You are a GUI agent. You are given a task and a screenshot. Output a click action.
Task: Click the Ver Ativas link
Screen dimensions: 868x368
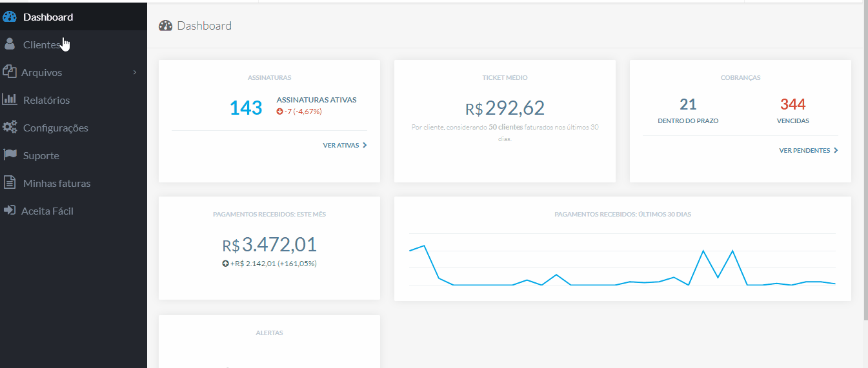pos(341,146)
